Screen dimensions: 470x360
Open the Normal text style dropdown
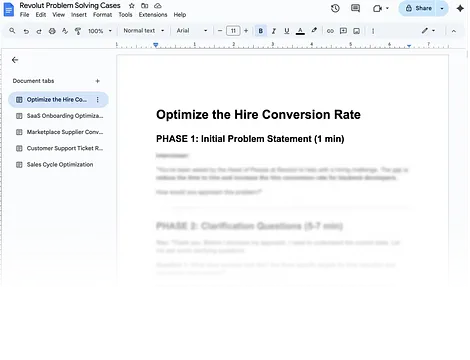pos(144,31)
